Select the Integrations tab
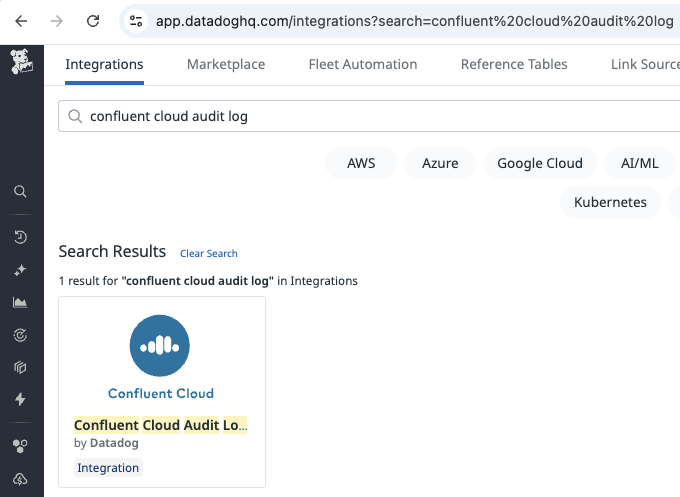 [x=104, y=64]
